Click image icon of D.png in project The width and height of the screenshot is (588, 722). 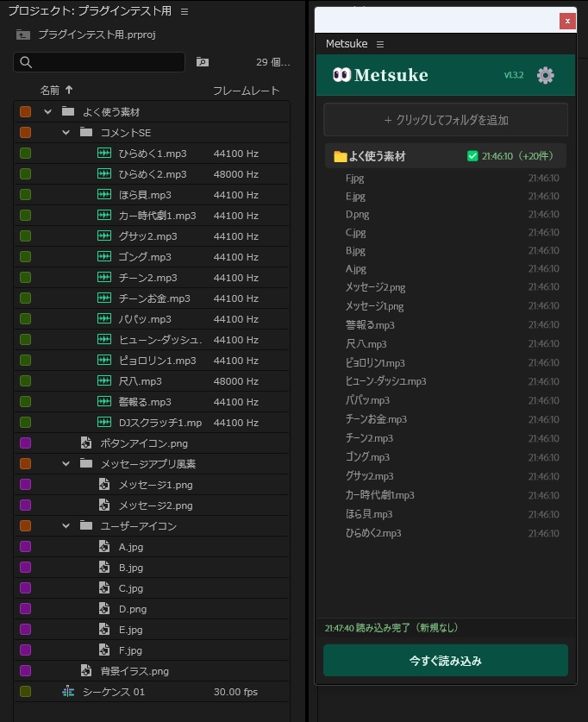coord(104,609)
